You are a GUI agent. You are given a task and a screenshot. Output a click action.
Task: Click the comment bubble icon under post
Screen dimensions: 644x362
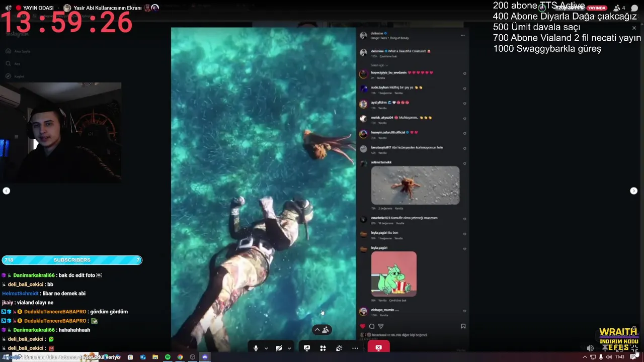(372, 326)
